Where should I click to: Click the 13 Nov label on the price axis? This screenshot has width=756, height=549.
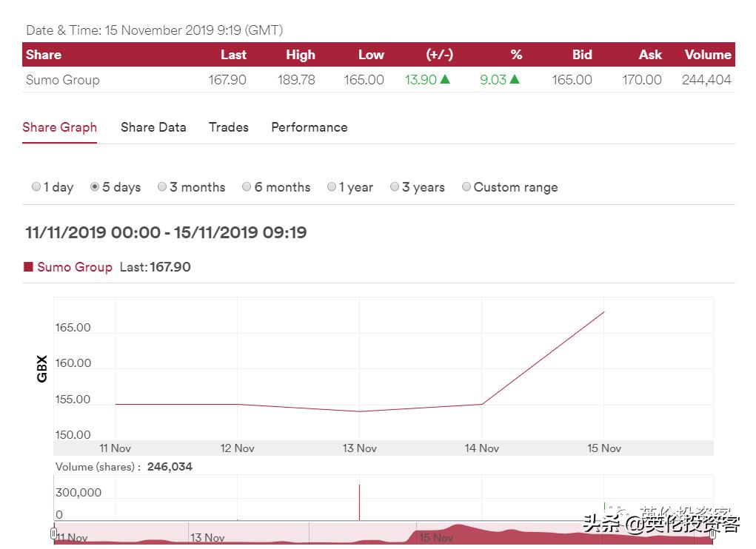pos(359,448)
